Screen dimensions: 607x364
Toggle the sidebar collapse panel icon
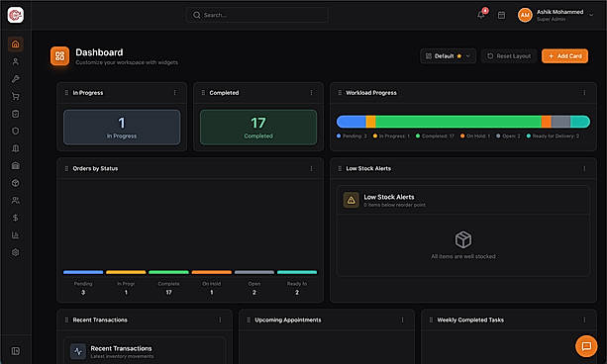tap(16, 351)
